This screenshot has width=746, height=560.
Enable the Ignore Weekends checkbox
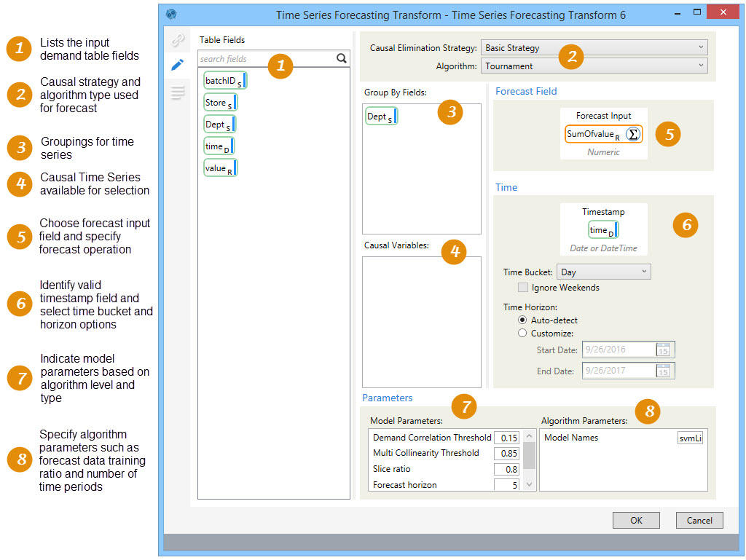point(523,288)
